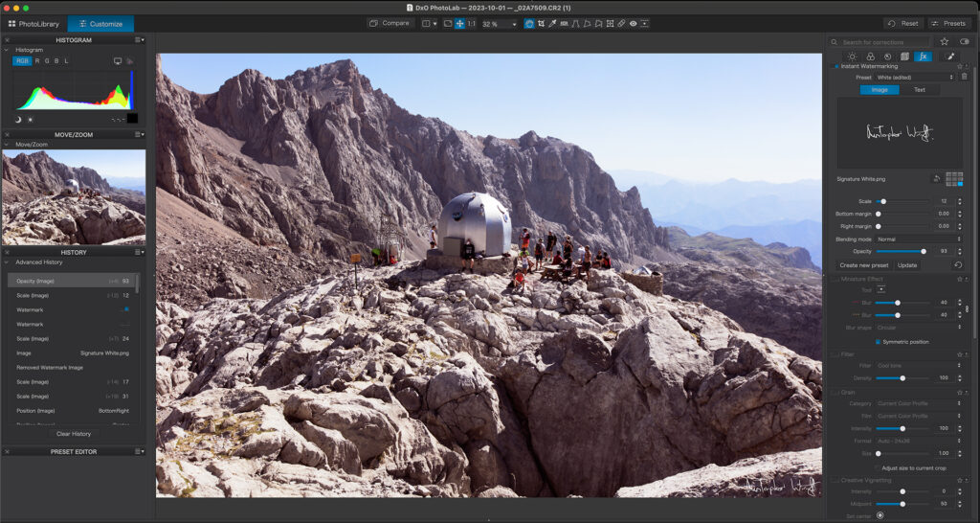Click the watermark Opacity slider handle
980x523 pixels.
(923, 252)
